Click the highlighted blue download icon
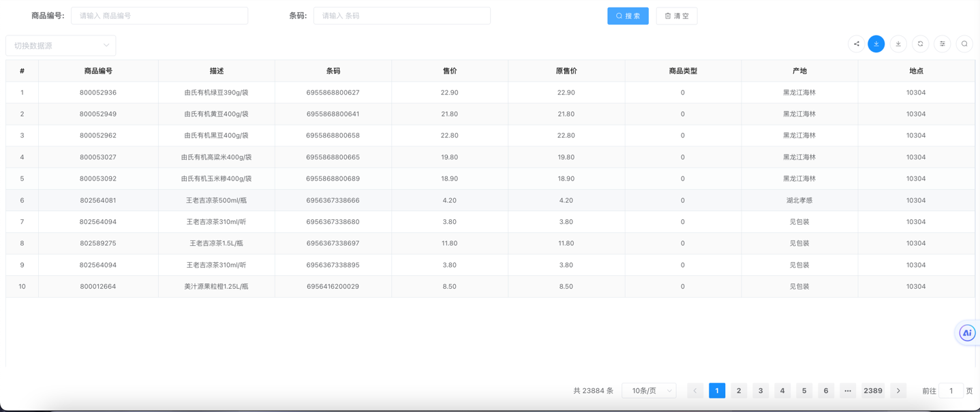The width and height of the screenshot is (980, 412). coord(876,44)
